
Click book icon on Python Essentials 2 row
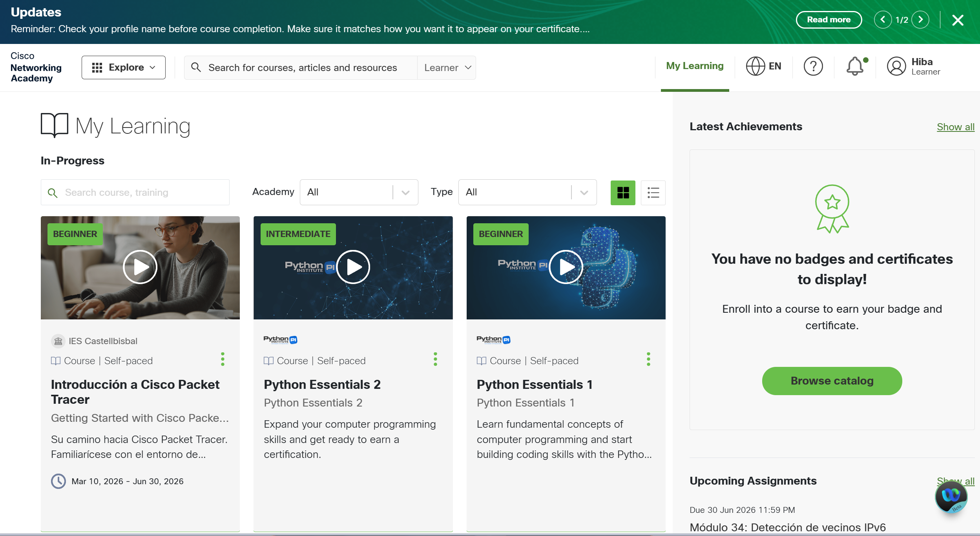click(269, 361)
